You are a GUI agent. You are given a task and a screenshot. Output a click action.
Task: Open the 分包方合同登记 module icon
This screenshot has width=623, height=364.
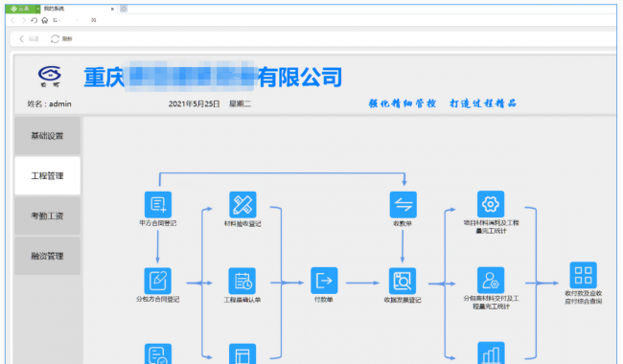click(158, 281)
